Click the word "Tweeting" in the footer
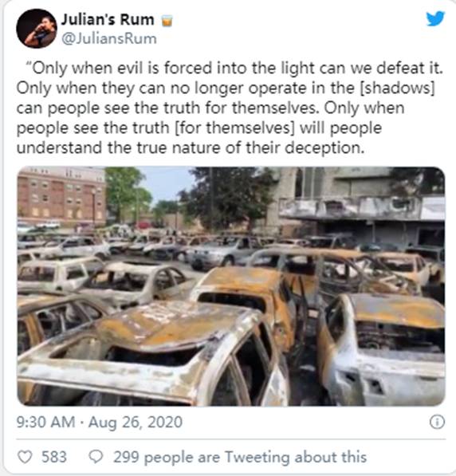The height and width of the screenshot is (476, 456). coord(257,458)
